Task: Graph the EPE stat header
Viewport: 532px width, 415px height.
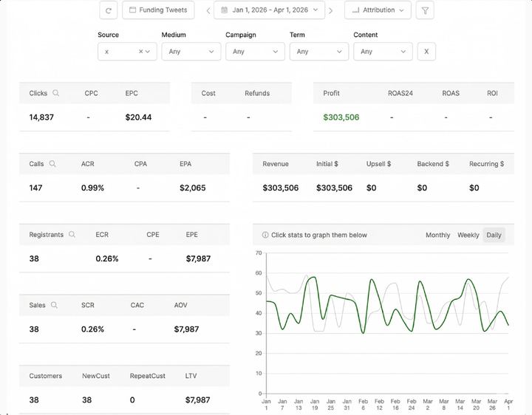Action: [x=191, y=235]
